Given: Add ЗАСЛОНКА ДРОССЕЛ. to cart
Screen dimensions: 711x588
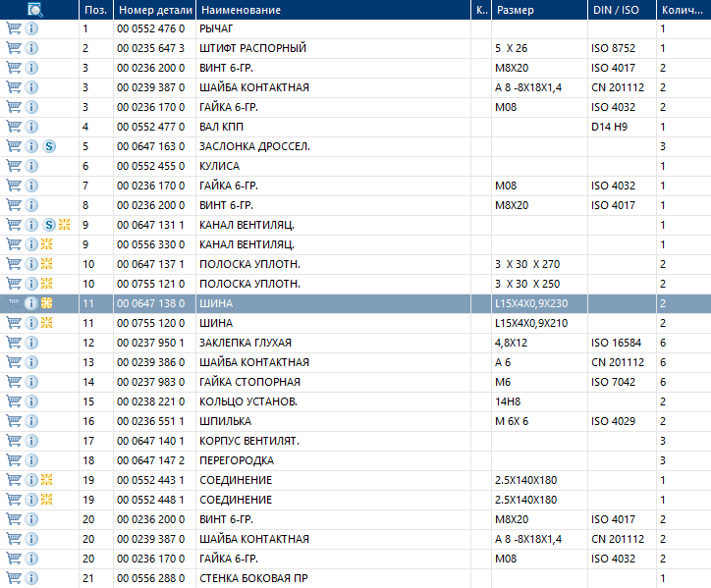Looking at the screenshot, I should click(14, 146).
